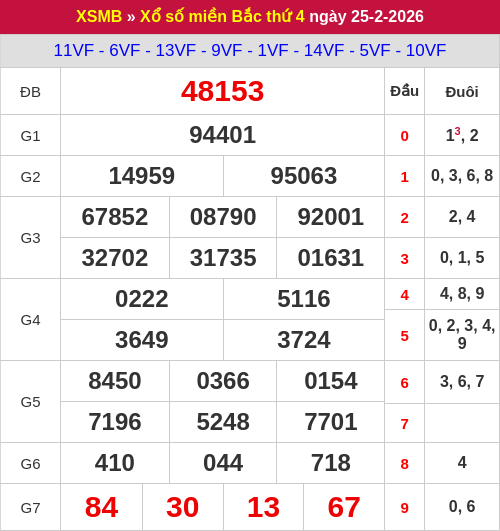This screenshot has height=531, width=500.
Task: Click head digit 7 in Đầu column
Action: point(404,424)
